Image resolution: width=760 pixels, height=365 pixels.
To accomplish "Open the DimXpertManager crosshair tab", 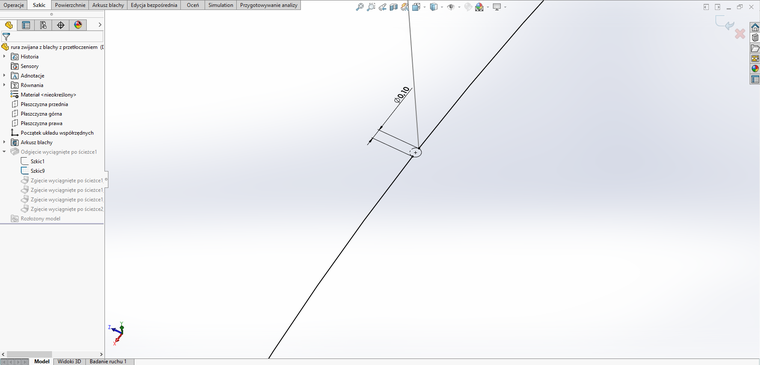I will click(61, 25).
